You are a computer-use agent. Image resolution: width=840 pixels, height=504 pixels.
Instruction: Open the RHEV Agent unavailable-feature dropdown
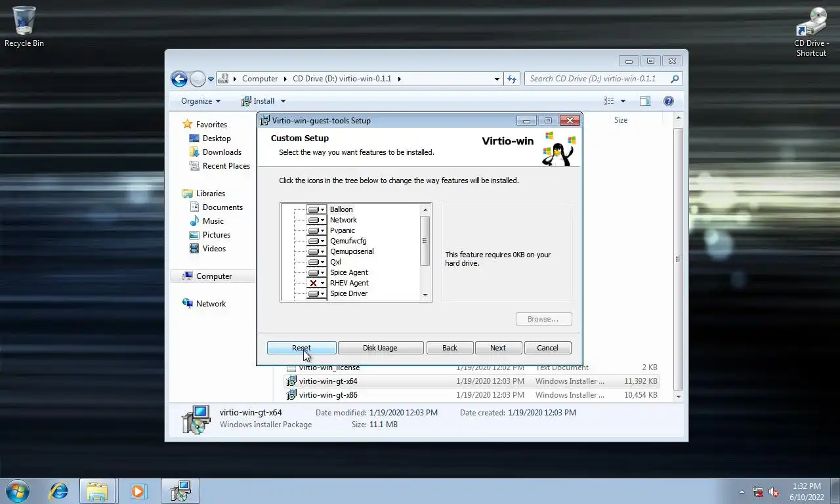coord(316,283)
